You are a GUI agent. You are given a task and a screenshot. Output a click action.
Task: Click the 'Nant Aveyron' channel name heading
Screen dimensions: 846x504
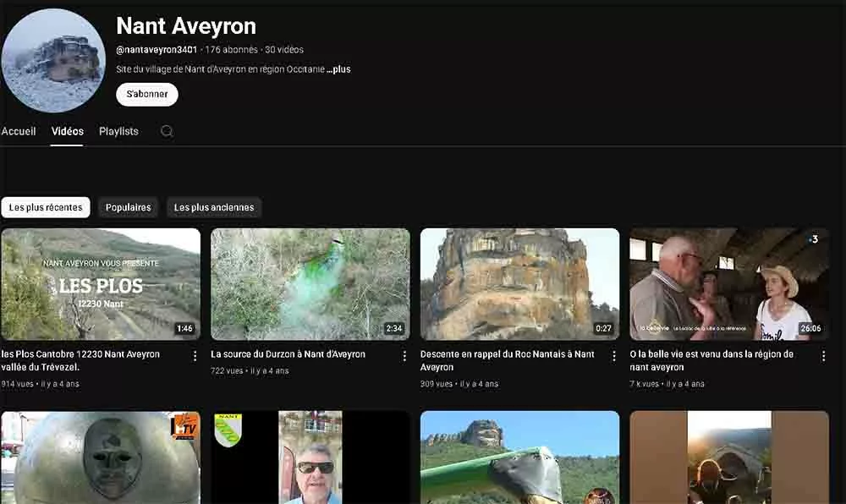(x=186, y=26)
